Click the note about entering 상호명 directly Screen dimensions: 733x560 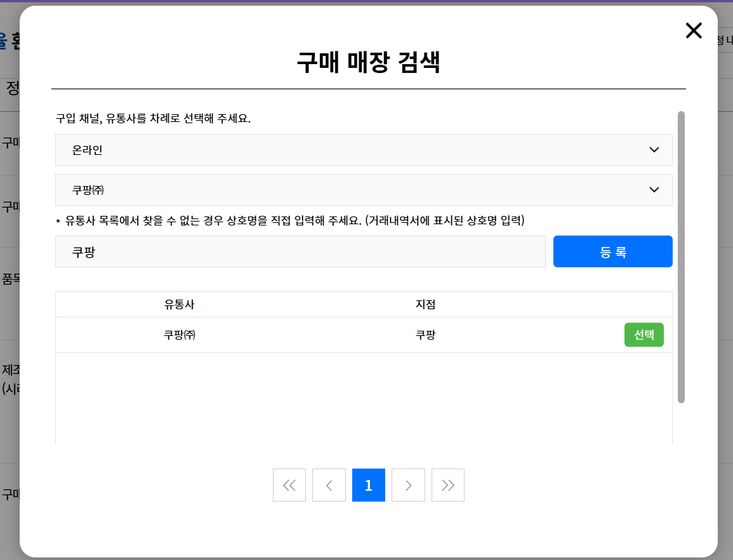(x=290, y=220)
